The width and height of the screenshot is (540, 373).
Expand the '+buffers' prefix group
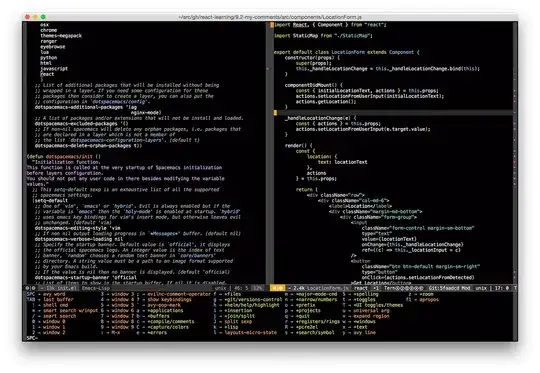click(x=158, y=316)
